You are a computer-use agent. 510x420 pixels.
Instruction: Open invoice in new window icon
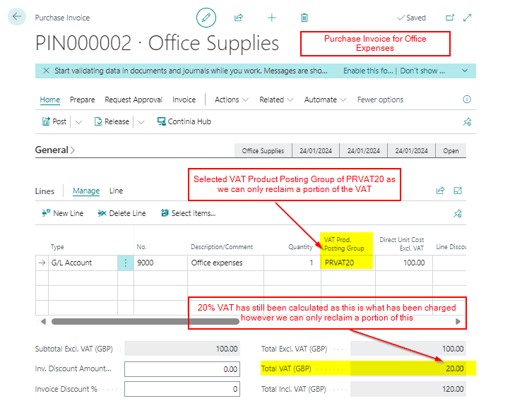point(451,18)
